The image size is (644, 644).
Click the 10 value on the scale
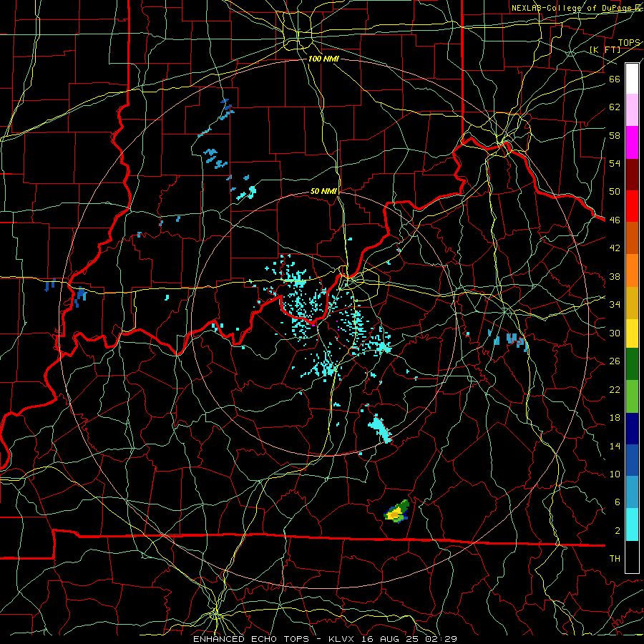[615, 474]
